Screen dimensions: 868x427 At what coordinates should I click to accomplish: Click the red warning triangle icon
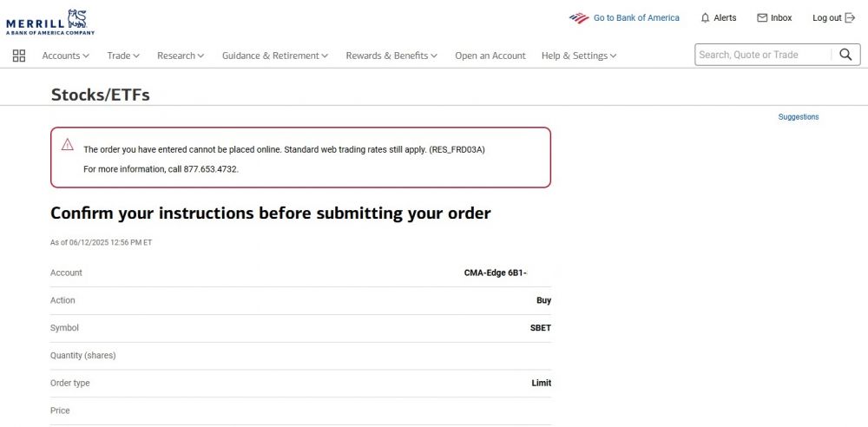pos(67,144)
